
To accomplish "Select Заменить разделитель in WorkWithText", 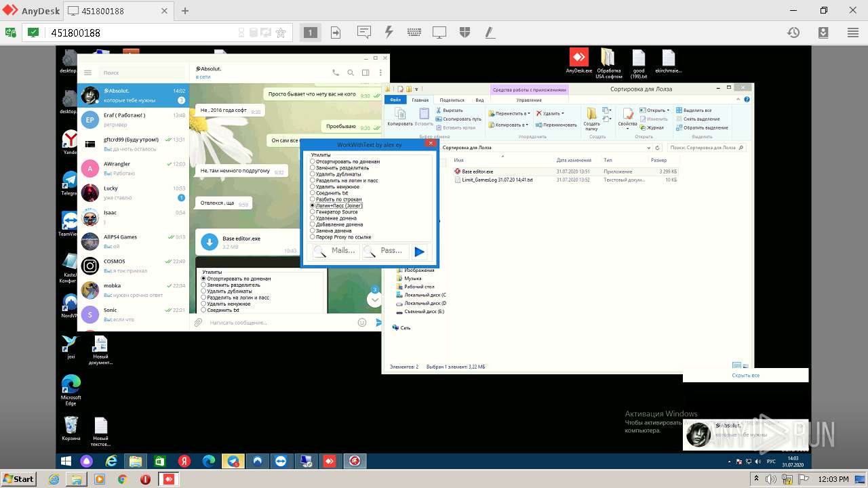I will pos(340,167).
